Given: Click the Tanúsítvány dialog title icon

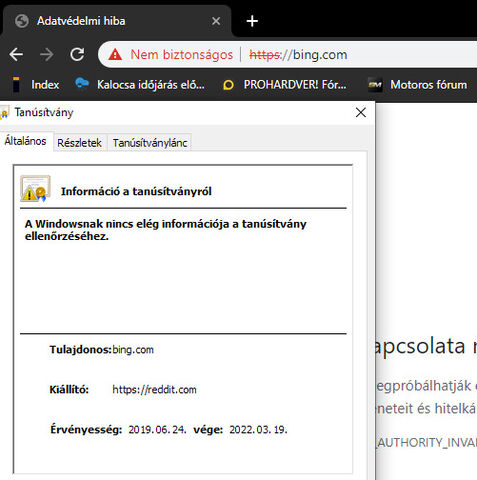Looking at the screenshot, I should [x=4, y=113].
